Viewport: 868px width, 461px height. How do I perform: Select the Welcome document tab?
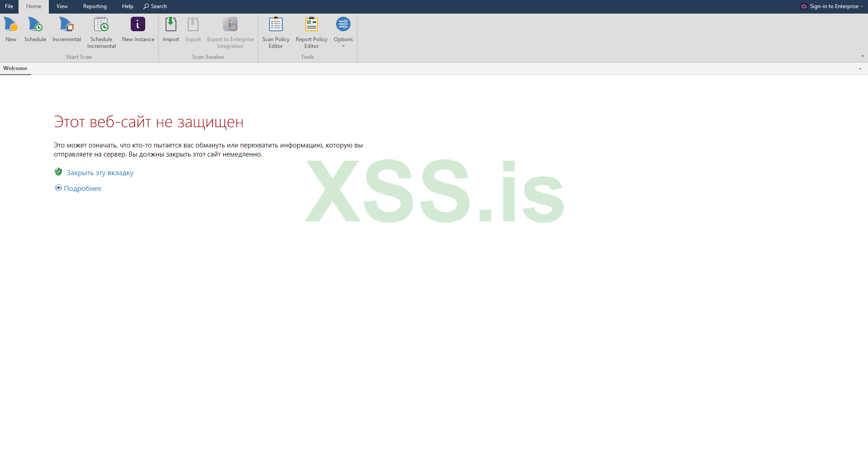pyautogui.click(x=15, y=68)
